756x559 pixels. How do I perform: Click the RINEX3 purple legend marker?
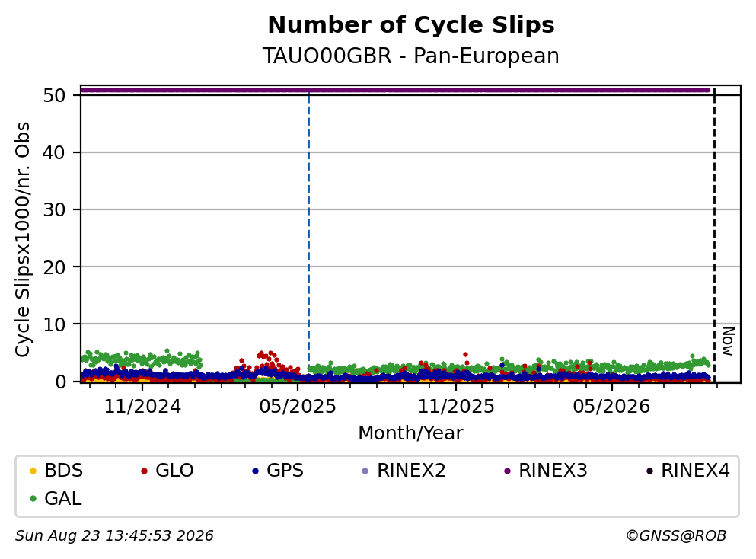click(x=507, y=471)
